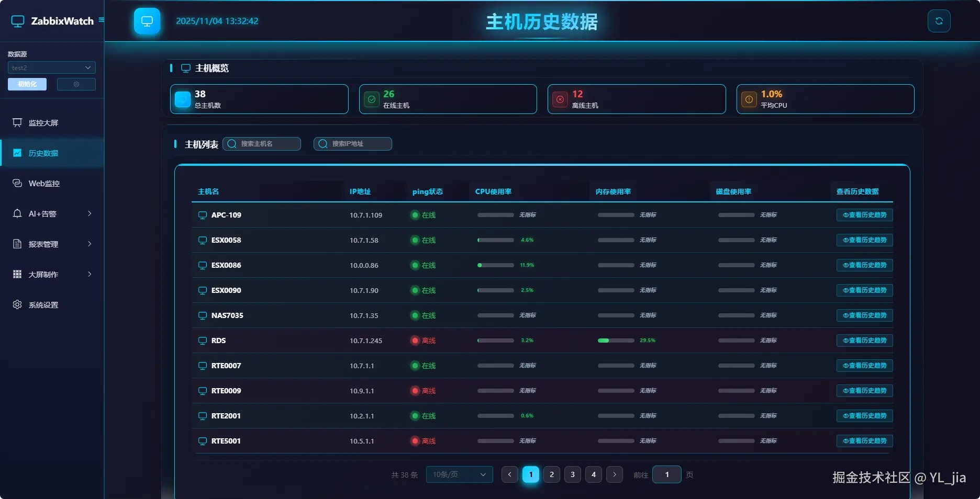
Task: Click the 查看历史数据 column header
Action: tap(857, 191)
